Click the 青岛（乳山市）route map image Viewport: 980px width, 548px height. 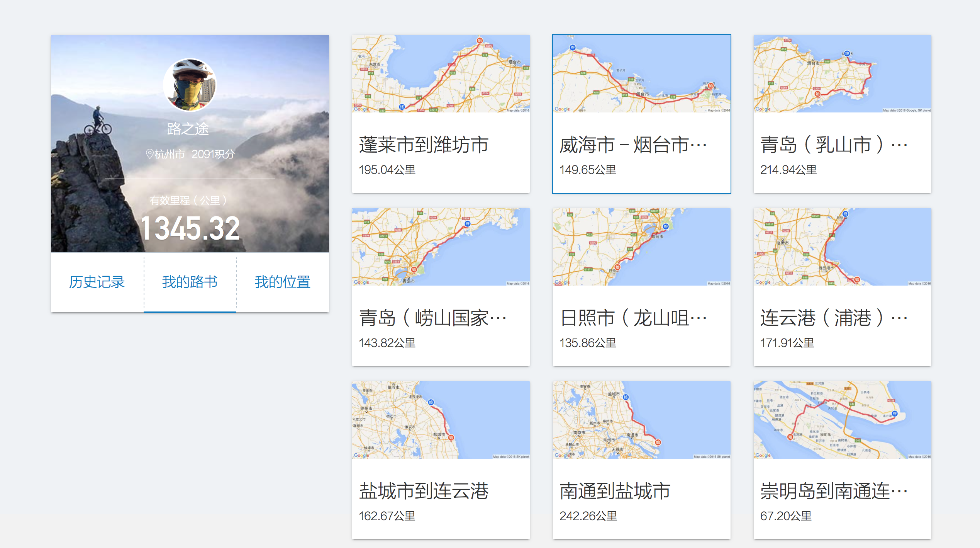point(842,73)
